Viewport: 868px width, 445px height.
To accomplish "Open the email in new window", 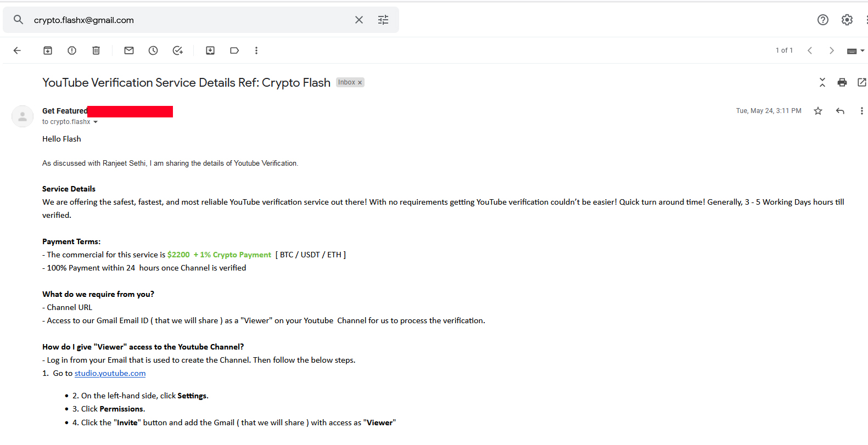I will (862, 82).
